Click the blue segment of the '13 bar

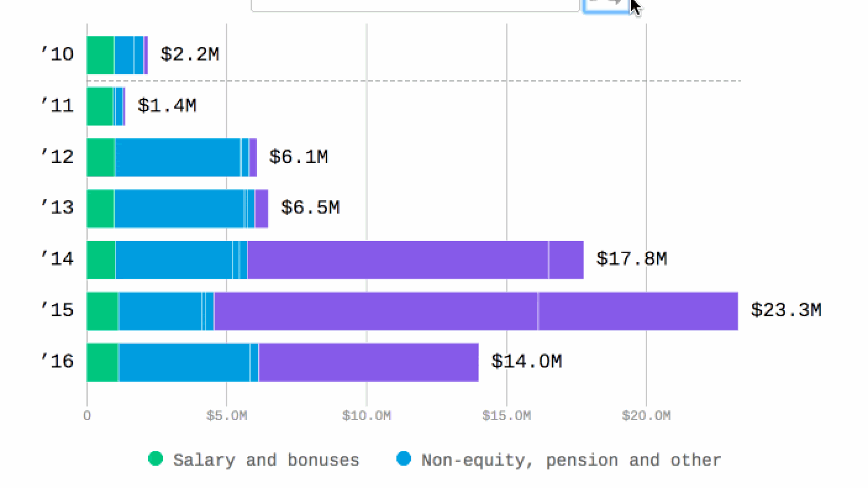184,208
